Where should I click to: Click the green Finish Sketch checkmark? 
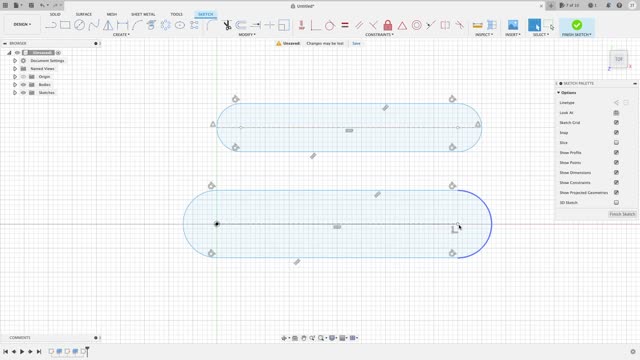pos(577,25)
